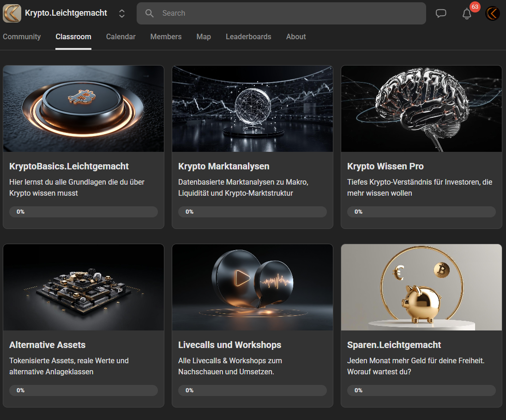
Task: Click the Livecalls und Workshops progress bar
Action: pyautogui.click(x=253, y=390)
